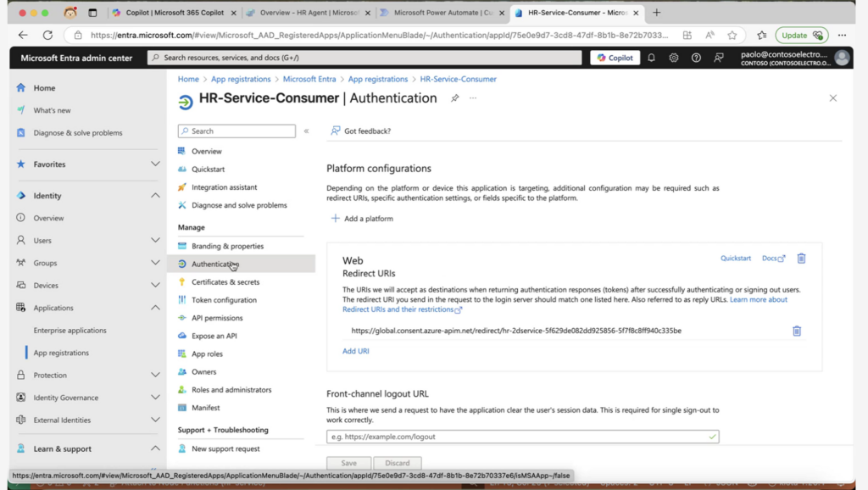Click the plus icon for Add a platform
The width and height of the screenshot is (868, 490).
click(x=335, y=218)
